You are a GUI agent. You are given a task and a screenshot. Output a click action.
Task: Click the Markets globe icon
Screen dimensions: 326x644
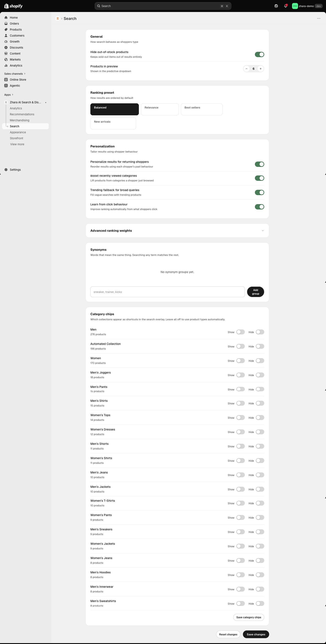pos(6,59)
